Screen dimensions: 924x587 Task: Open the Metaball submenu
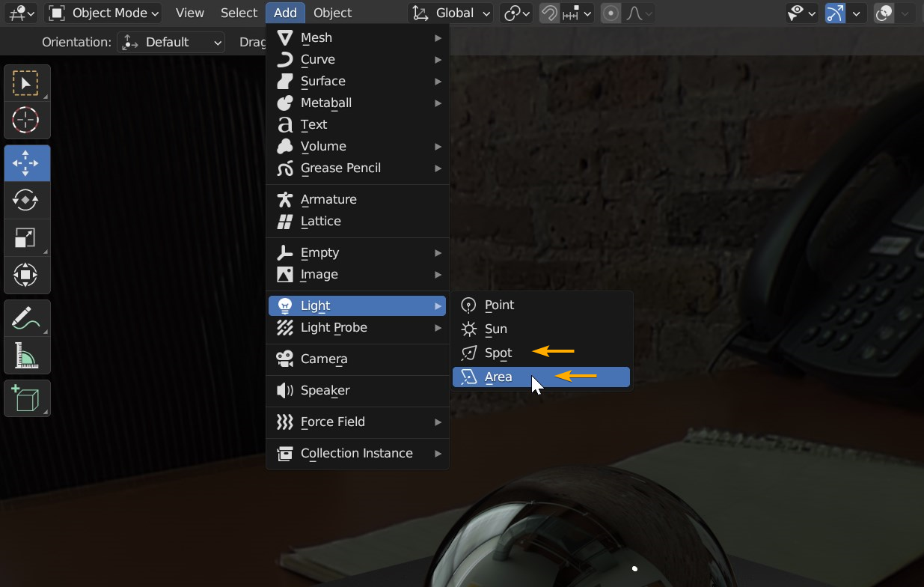pos(358,103)
